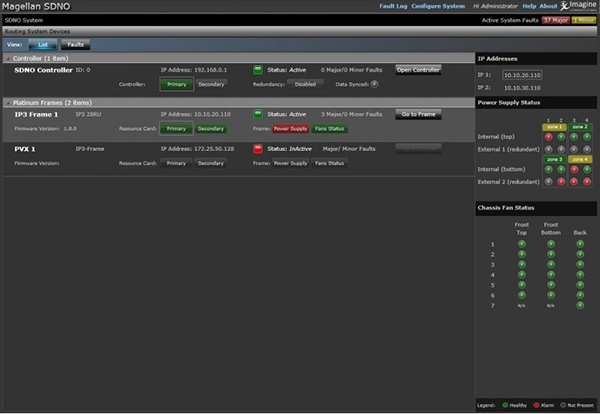Click the Data Synced indicator icon
The width and height of the screenshot is (600, 414).
pos(374,84)
